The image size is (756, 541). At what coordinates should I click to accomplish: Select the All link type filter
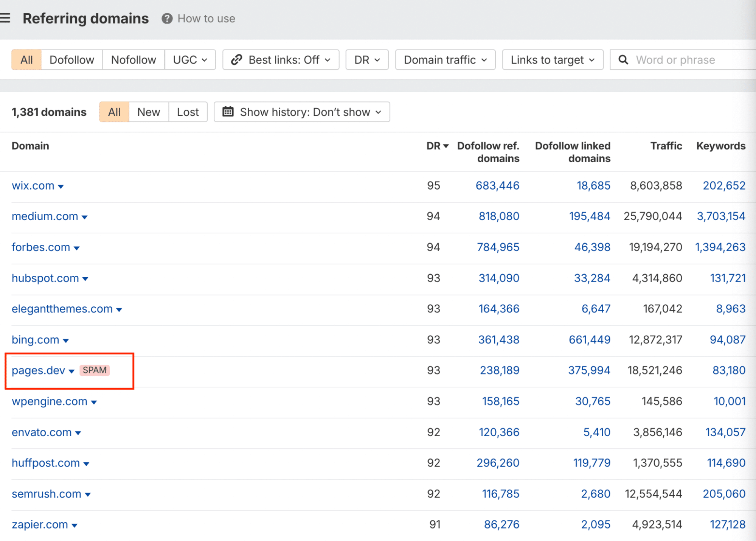(x=26, y=60)
